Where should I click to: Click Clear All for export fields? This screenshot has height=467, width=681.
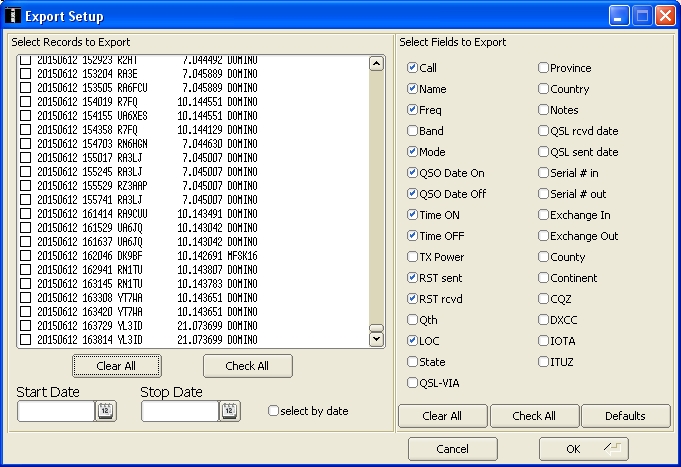pyautogui.click(x=442, y=416)
